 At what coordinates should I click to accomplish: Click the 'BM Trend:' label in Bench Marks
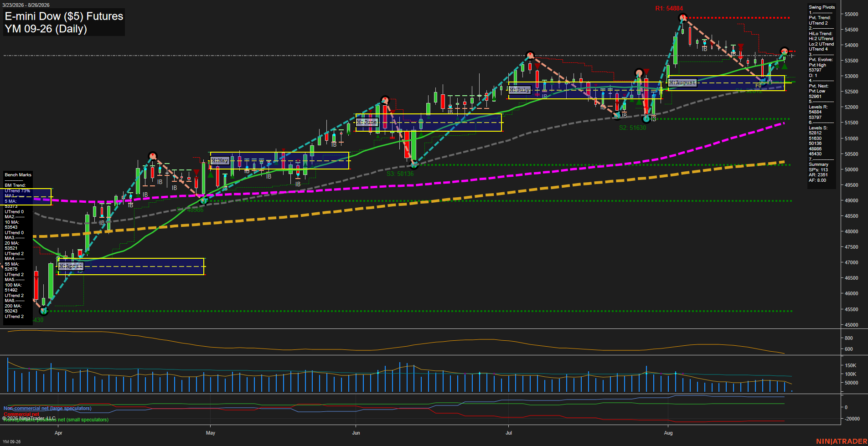(x=15, y=185)
